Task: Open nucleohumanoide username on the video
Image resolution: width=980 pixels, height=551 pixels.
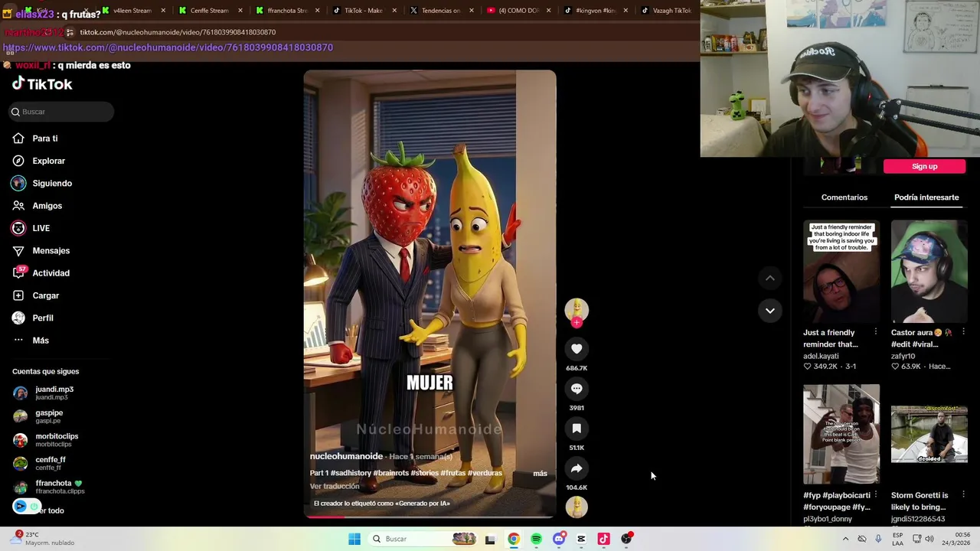Action: click(346, 456)
